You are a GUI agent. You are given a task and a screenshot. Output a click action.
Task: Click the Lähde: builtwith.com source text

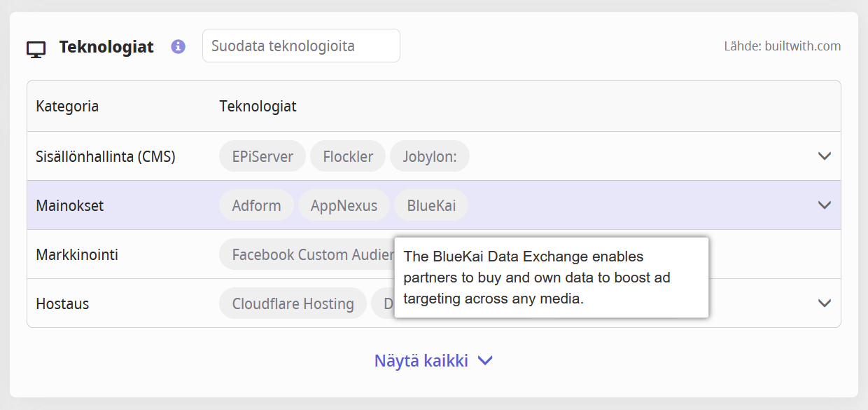point(783,46)
